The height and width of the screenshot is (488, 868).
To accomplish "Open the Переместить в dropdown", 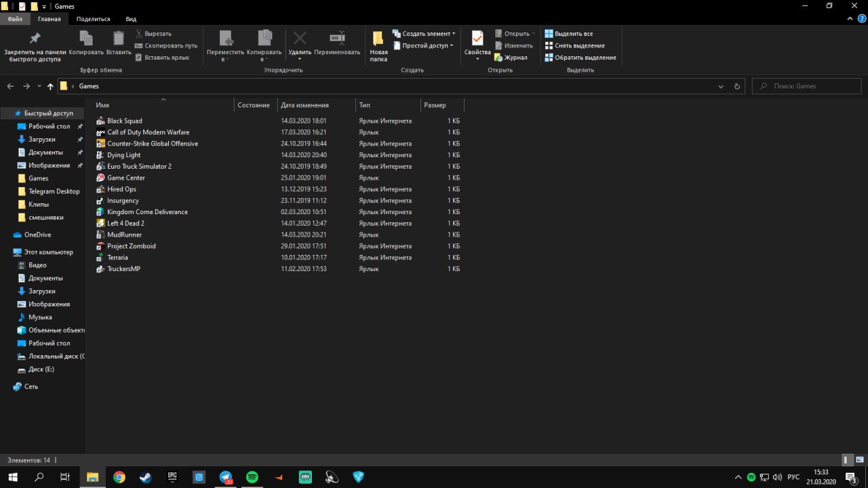I will click(225, 47).
